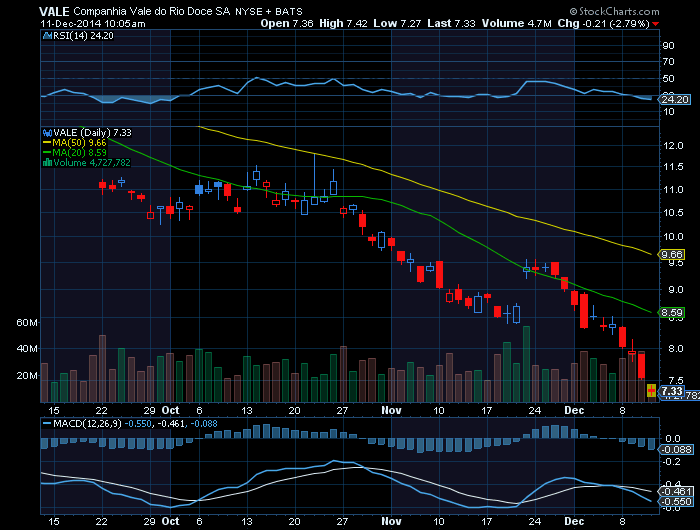The height and width of the screenshot is (530, 700).
Task: Click the green MA(20) legend line
Action: [x=47, y=153]
